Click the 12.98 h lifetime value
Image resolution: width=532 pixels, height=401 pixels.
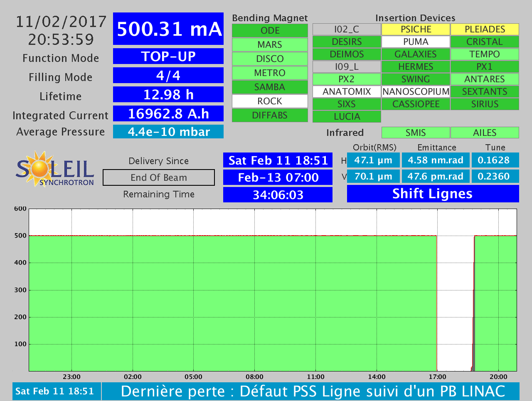point(168,94)
